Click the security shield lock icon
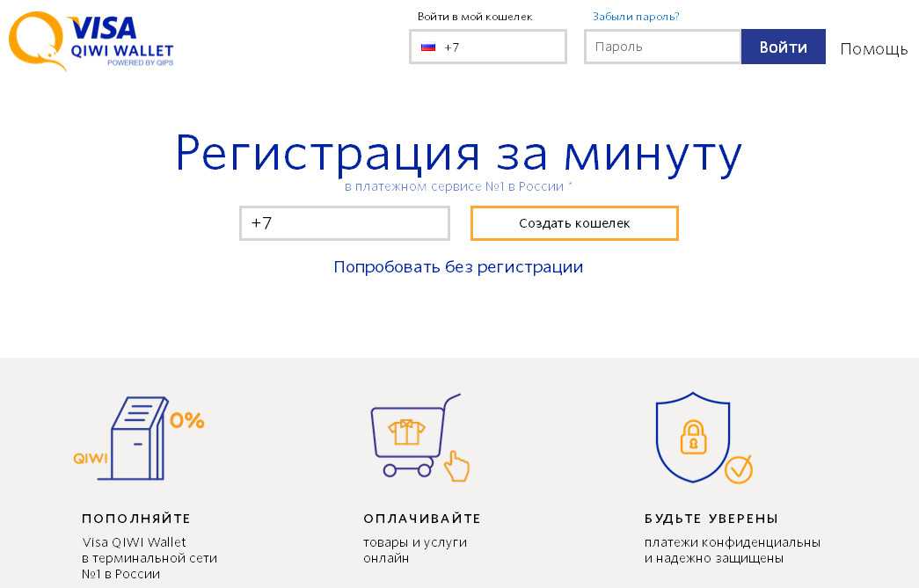 [693, 437]
